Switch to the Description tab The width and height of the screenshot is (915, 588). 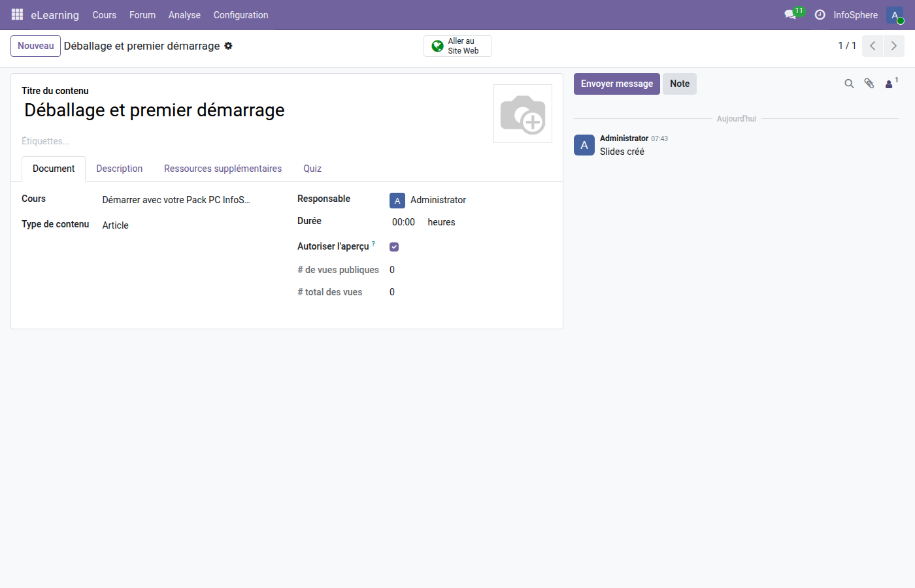click(x=119, y=169)
